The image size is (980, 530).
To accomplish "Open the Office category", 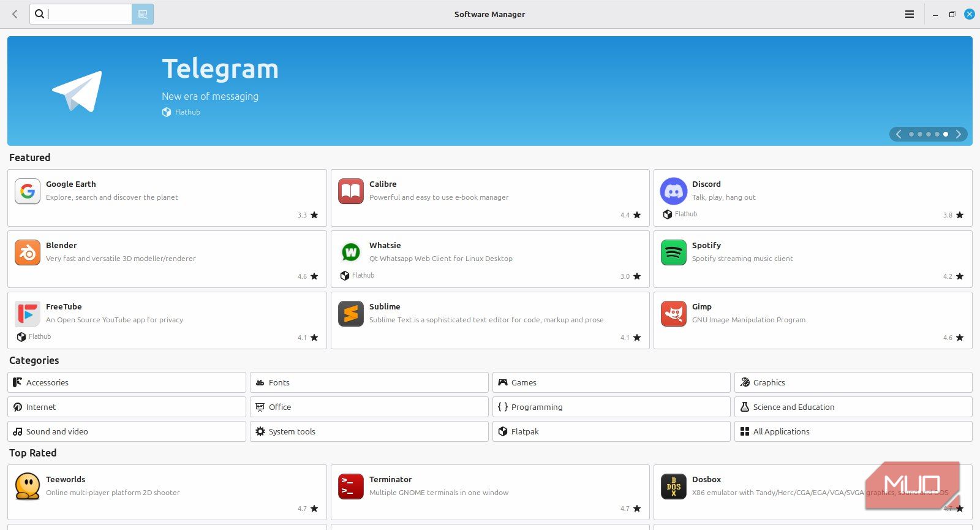I will coord(369,407).
